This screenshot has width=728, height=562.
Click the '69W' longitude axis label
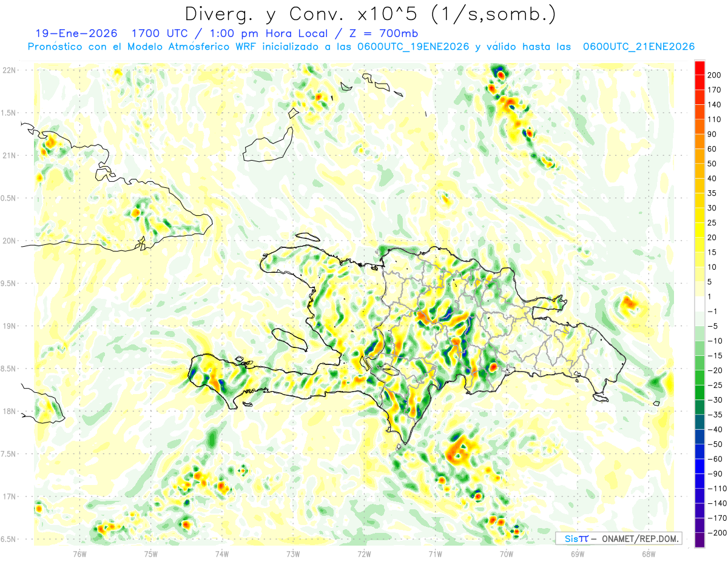578,553
